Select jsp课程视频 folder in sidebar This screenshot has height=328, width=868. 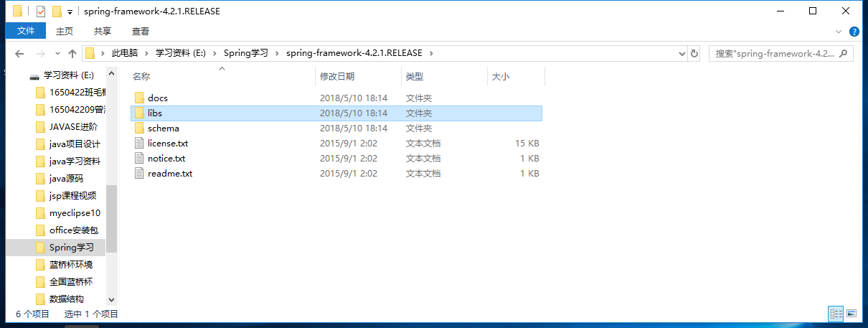[x=72, y=195]
